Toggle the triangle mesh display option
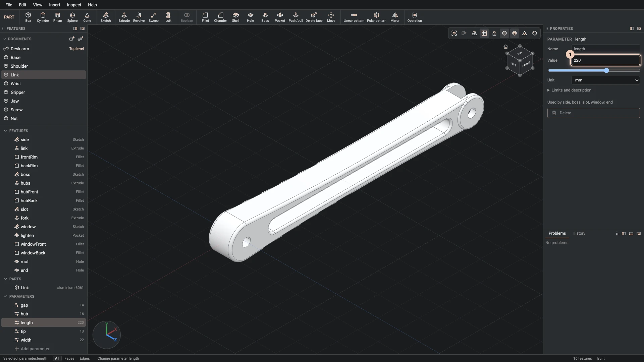Image resolution: width=644 pixels, height=362 pixels. coord(525,33)
